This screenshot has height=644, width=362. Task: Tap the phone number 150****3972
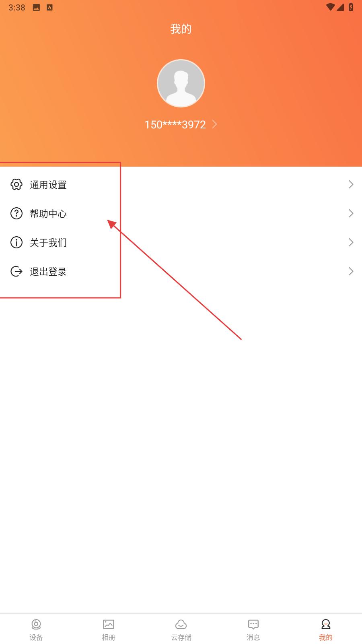point(175,124)
